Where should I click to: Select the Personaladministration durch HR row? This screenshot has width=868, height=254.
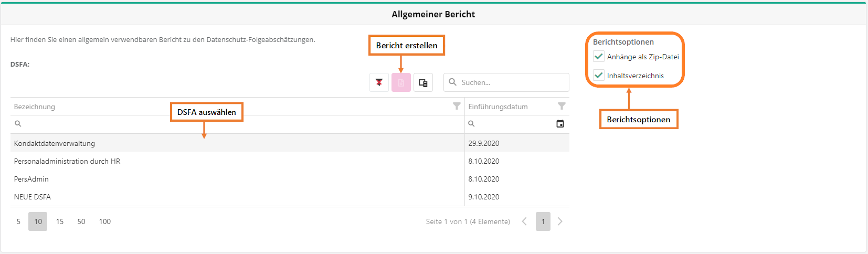pos(67,161)
